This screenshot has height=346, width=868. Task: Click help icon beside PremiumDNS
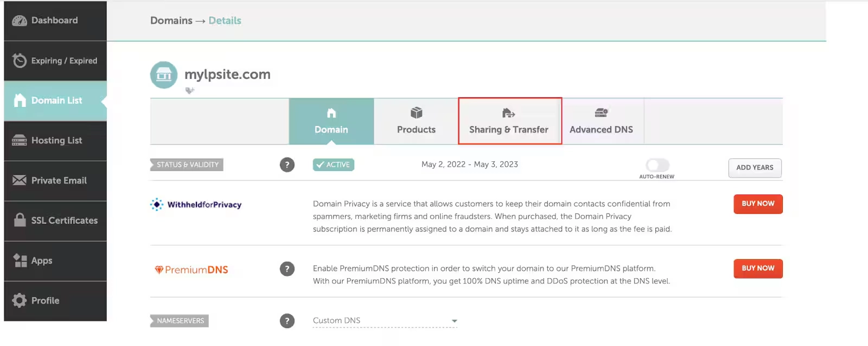(287, 269)
